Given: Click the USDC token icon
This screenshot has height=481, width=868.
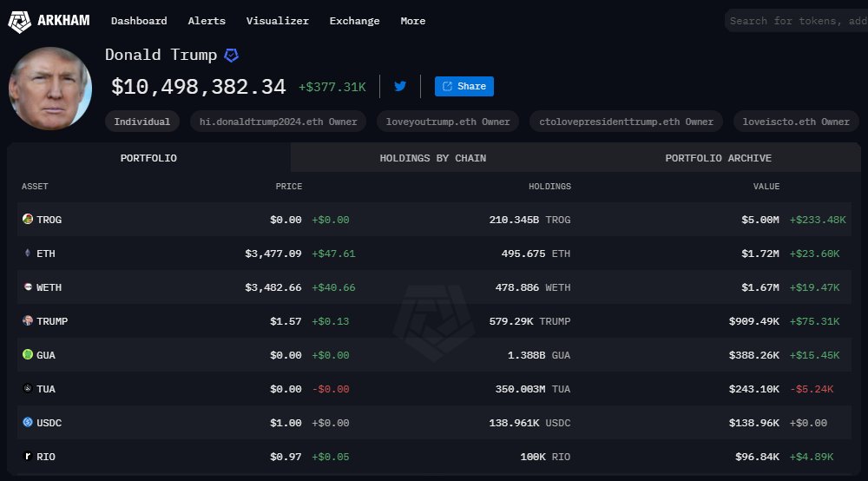Looking at the screenshot, I should (x=27, y=422).
